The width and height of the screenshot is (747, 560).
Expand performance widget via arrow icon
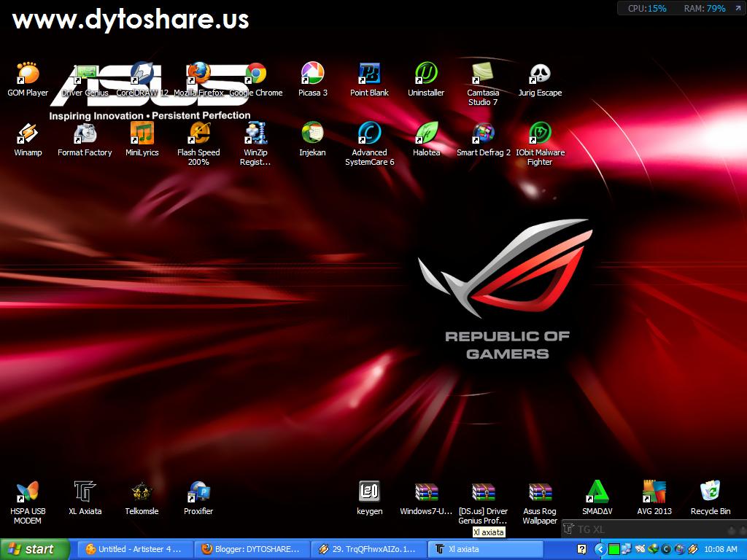tap(738, 8)
